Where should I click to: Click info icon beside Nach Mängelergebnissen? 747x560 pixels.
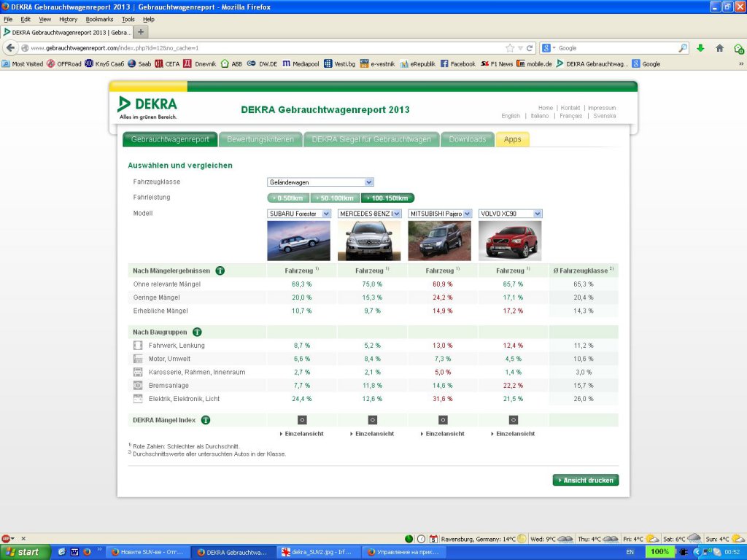tap(220, 271)
